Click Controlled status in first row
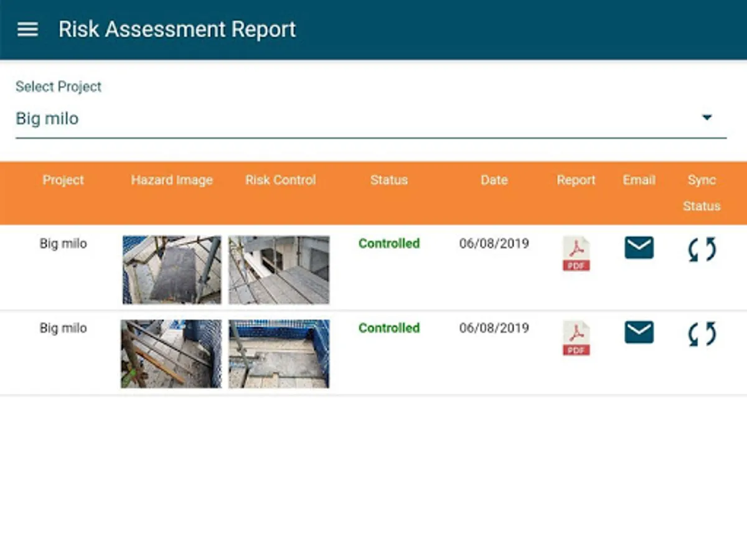 point(389,243)
